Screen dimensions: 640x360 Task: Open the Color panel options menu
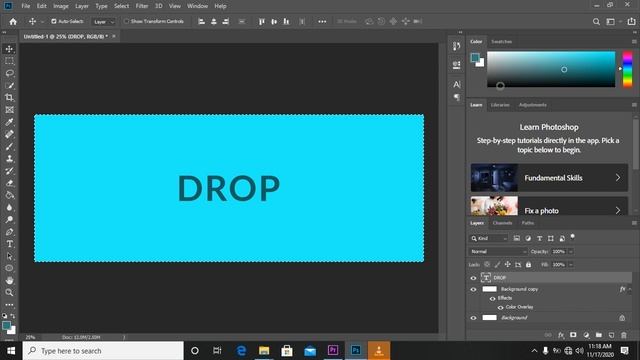(x=634, y=42)
